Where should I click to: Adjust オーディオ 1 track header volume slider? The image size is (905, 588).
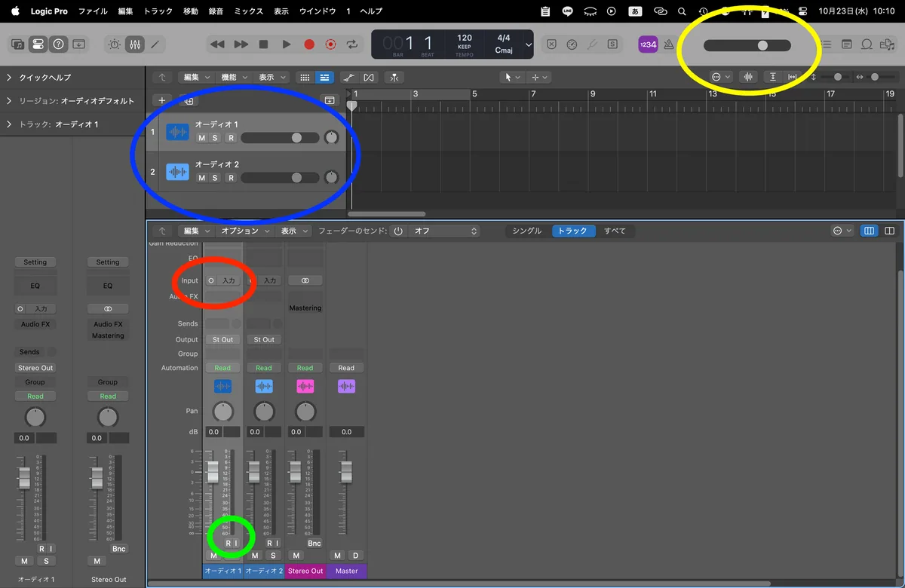pyautogui.click(x=280, y=138)
